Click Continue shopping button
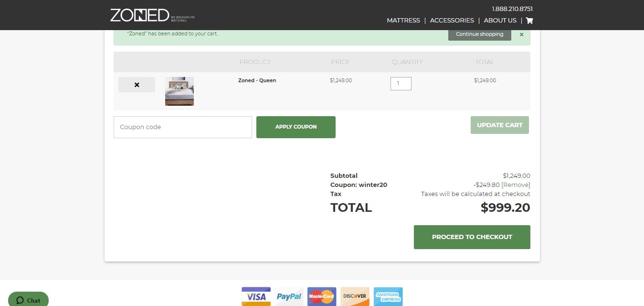The width and height of the screenshot is (644, 306). 479,34
